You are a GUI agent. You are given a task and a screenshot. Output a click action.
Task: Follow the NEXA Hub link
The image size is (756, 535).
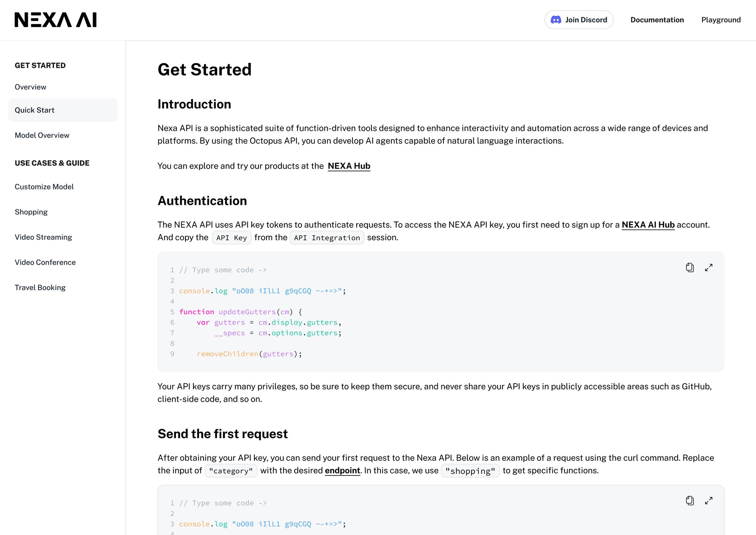(349, 166)
